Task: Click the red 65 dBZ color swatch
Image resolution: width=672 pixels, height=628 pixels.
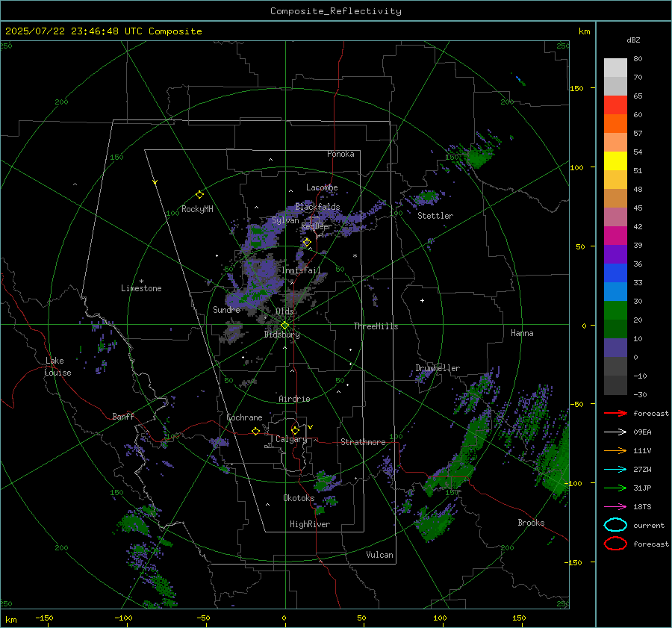Action: pos(615,105)
